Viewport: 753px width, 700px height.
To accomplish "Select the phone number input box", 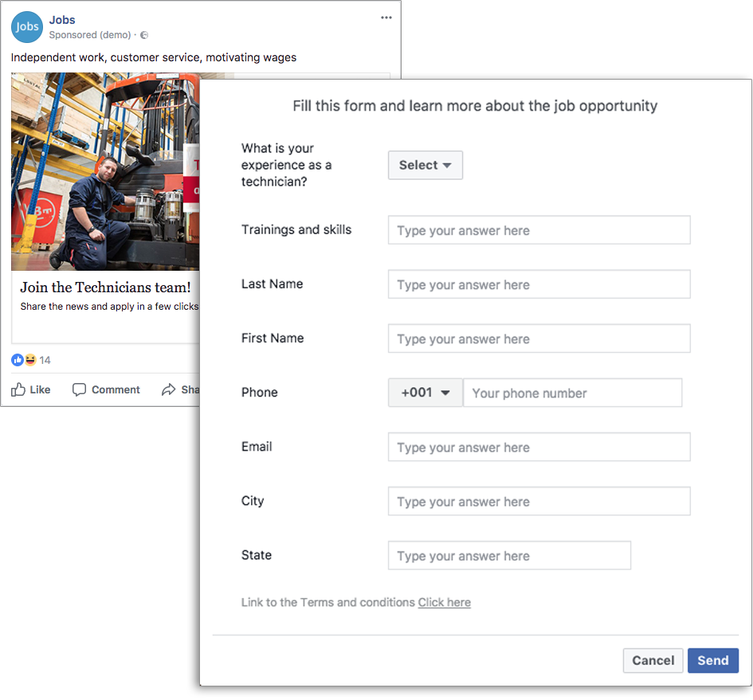I will (572, 393).
